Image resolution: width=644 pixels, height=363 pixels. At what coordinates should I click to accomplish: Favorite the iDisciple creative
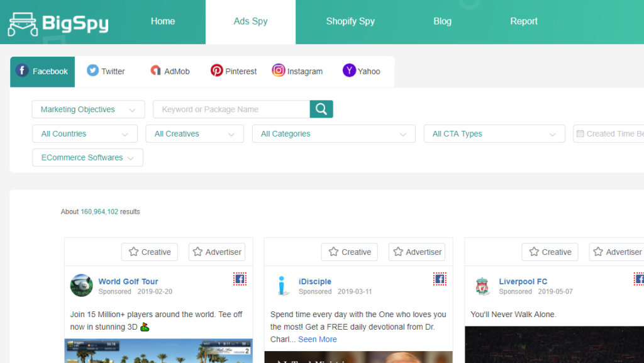click(350, 252)
